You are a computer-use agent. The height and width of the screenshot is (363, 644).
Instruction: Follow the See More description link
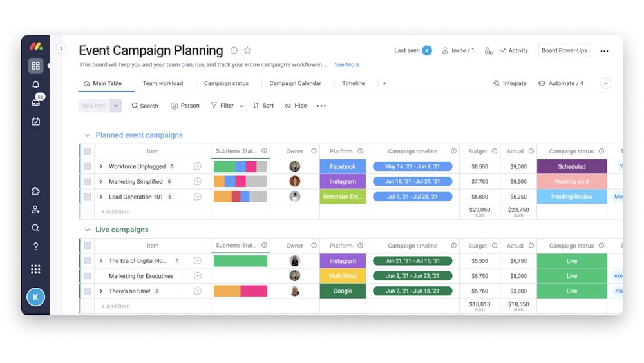click(x=346, y=64)
